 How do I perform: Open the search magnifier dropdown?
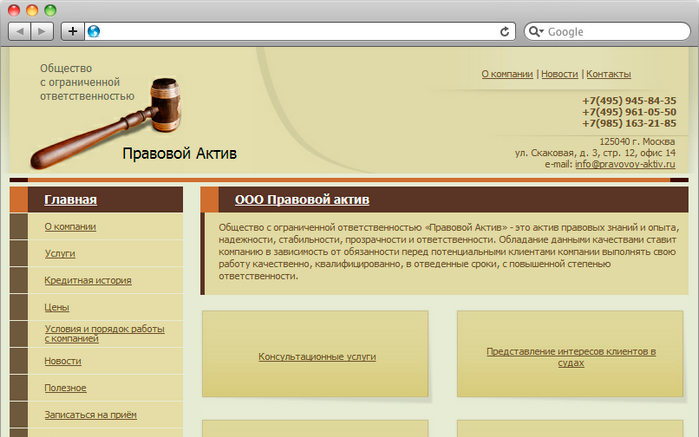click(536, 32)
